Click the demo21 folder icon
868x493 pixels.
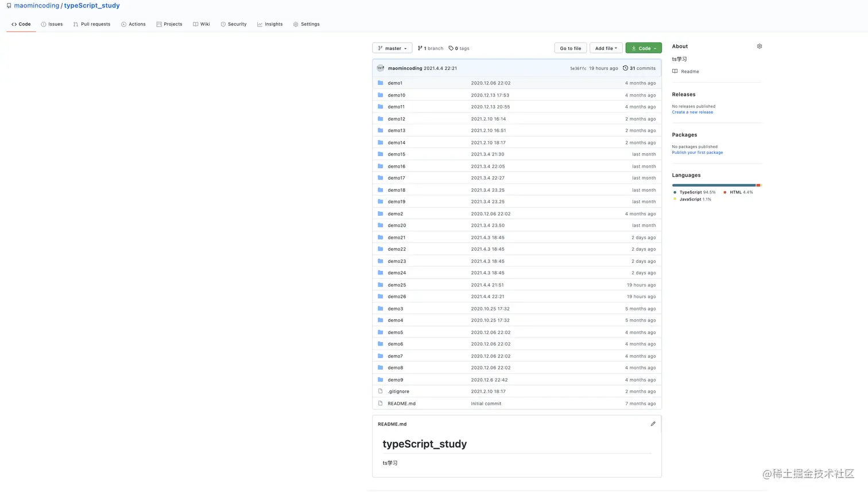[380, 237]
